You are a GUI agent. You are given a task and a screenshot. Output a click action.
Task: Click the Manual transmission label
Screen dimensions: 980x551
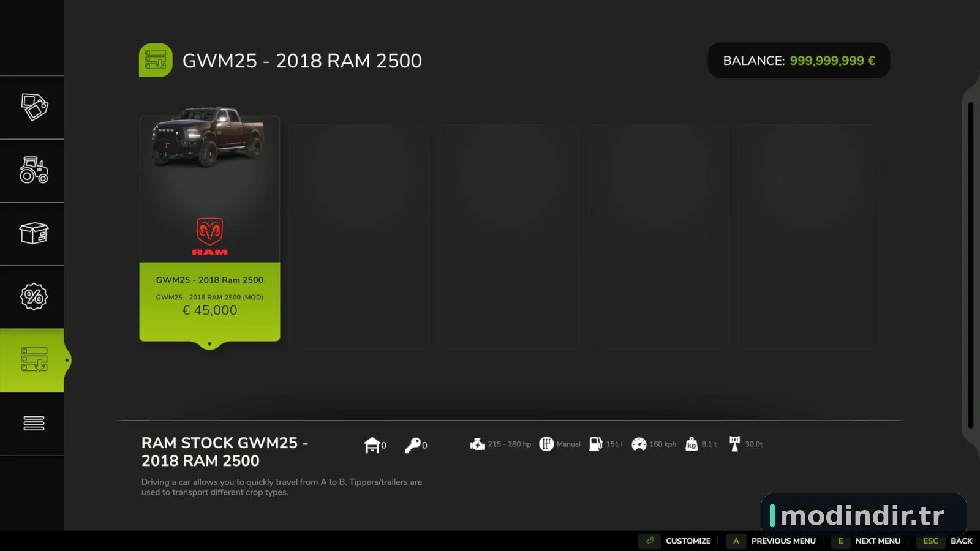click(568, 444)
